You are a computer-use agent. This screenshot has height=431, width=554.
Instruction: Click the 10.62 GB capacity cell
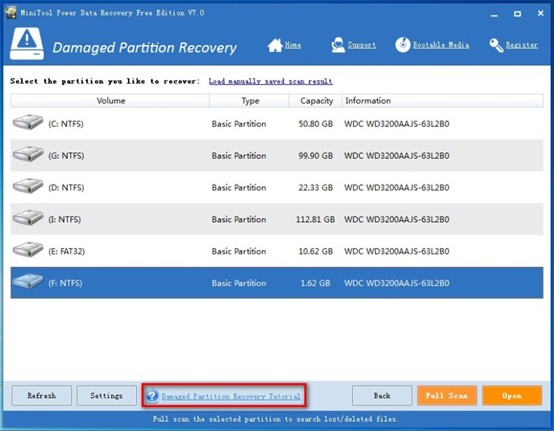pos(316,251)
